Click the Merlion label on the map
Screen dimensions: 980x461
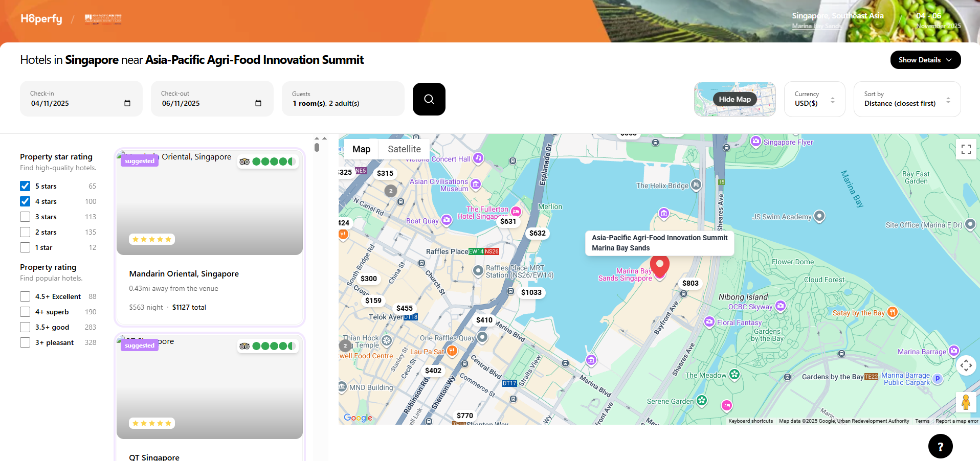click(x=550, y=206)
